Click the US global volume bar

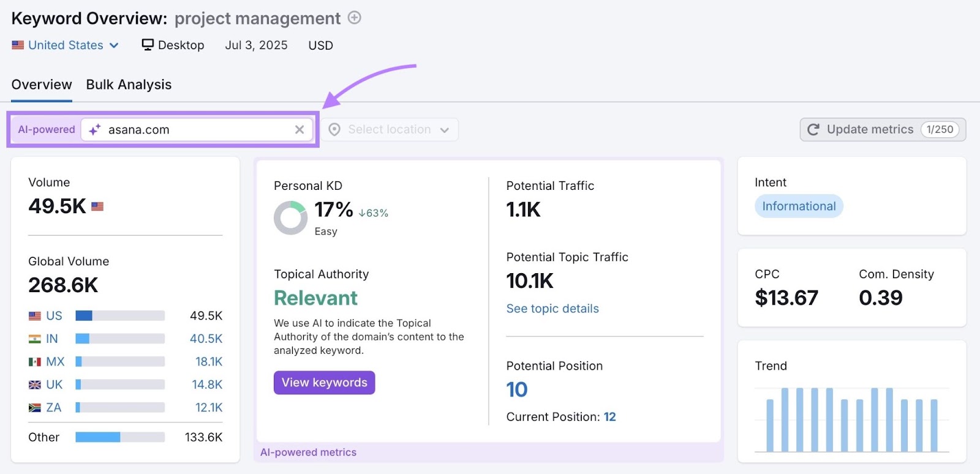pos(119,316)
